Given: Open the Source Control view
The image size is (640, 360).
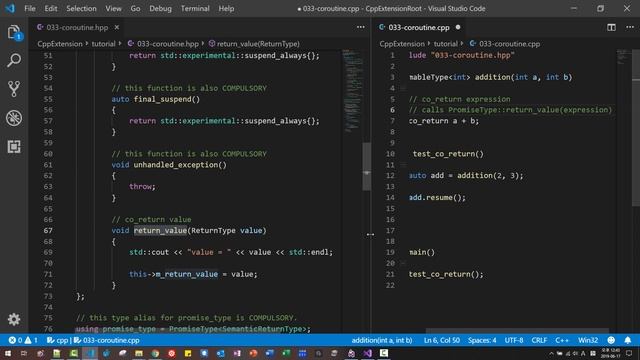Looking at the screenshot, I should pos(14,89).
